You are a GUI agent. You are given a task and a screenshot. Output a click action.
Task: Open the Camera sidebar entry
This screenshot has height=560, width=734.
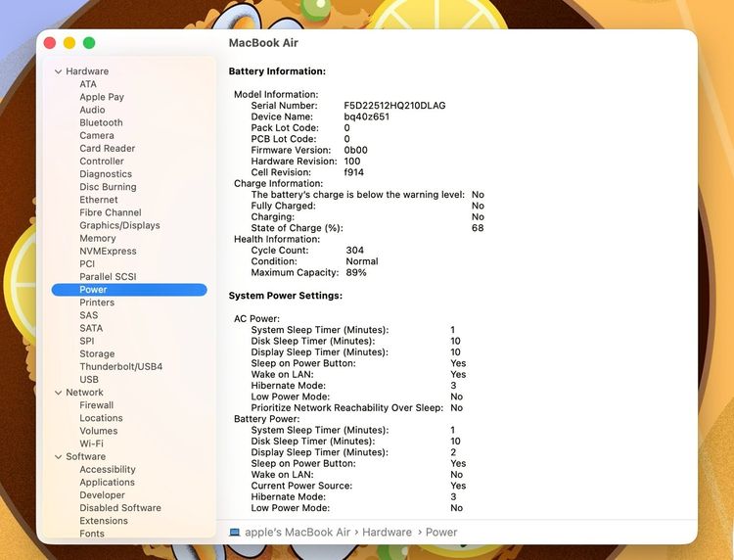click(x=97, y=135)
